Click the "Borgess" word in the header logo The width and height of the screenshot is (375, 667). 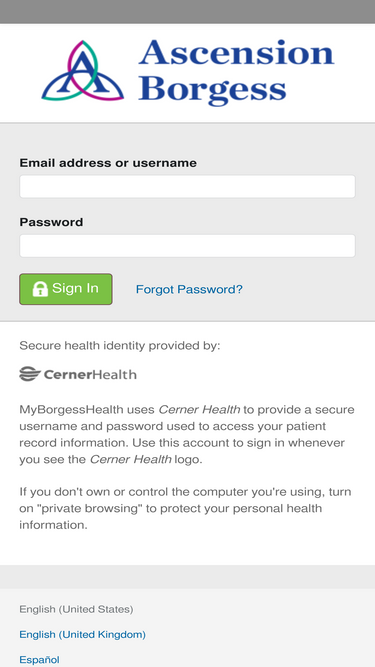(x=213, y=88)
